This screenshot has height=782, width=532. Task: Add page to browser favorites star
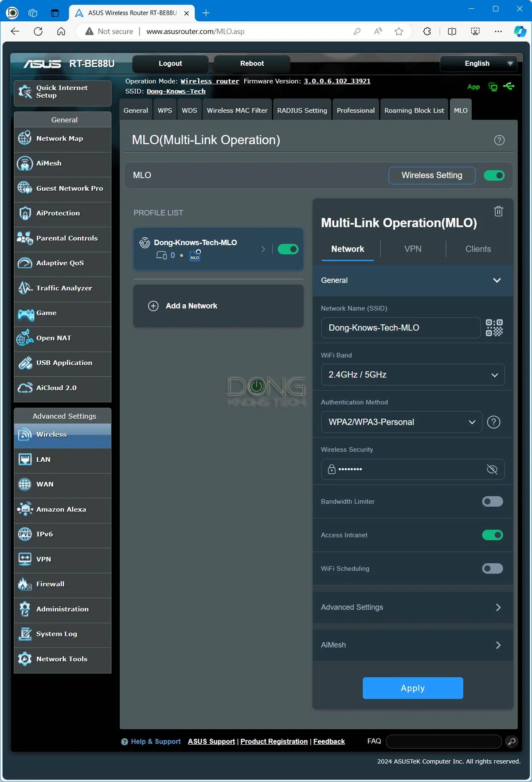point(399,31)
